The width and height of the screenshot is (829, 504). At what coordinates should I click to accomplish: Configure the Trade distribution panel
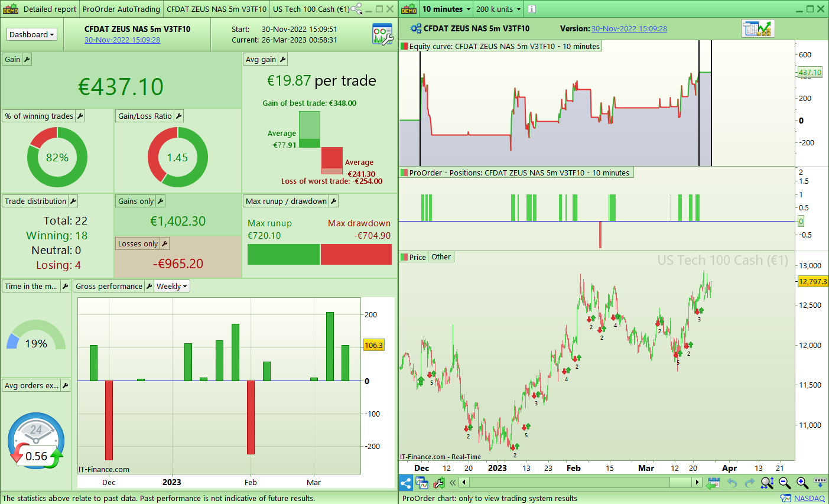[x=73, y=201]
